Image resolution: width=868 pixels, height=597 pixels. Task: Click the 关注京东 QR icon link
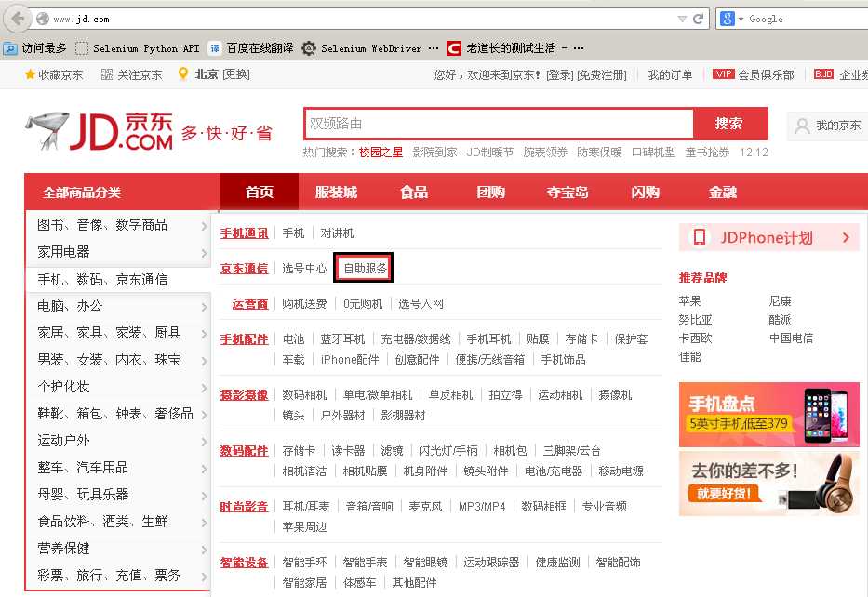click(132, 74)
